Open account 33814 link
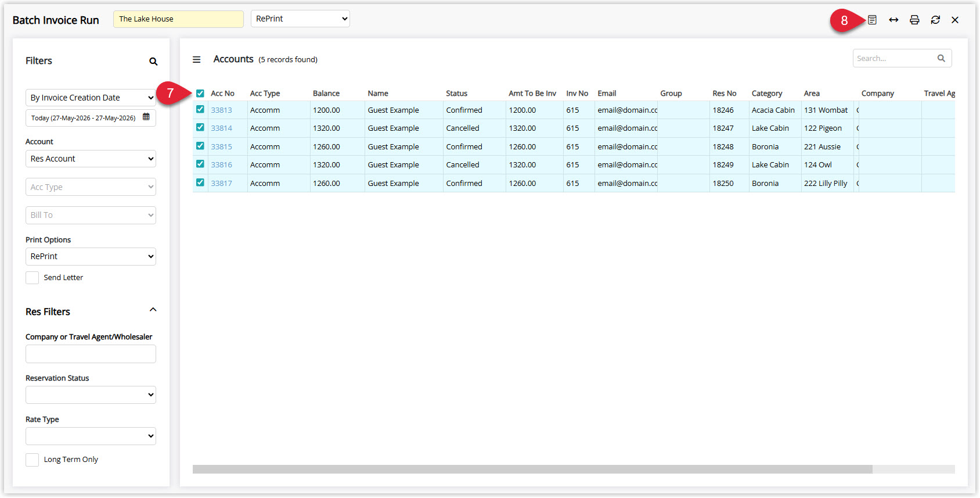 click(x=221, y=128)
